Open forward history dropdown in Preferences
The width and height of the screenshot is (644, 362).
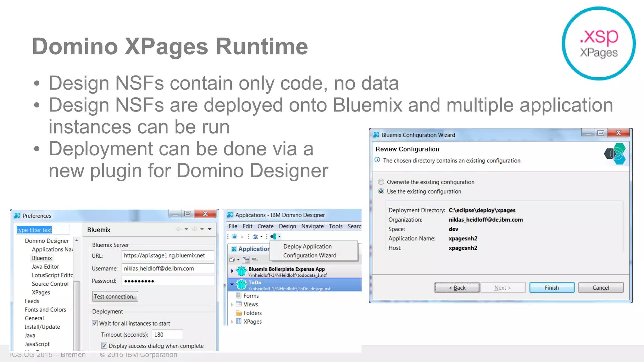pyautogui.click(x=202, y=229)
